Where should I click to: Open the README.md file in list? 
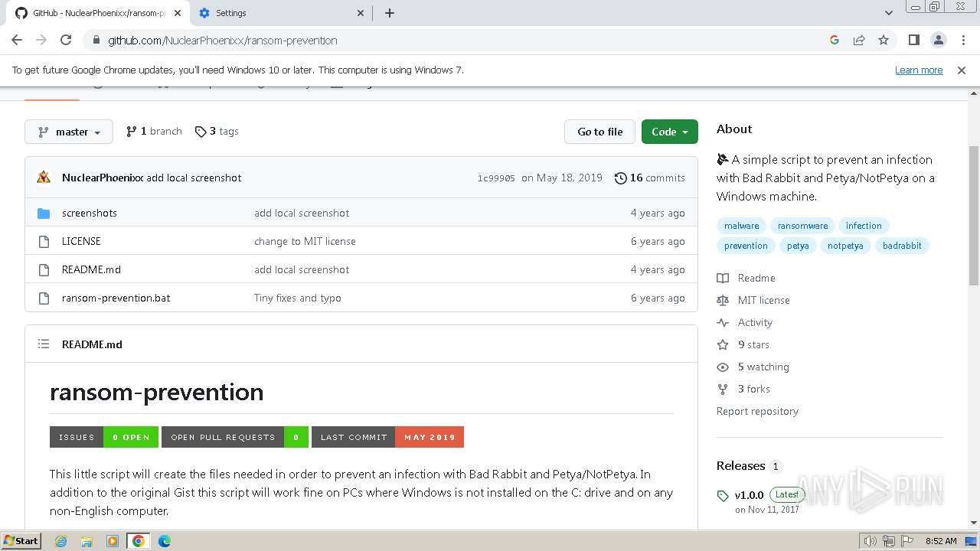[x=91, y=269]
